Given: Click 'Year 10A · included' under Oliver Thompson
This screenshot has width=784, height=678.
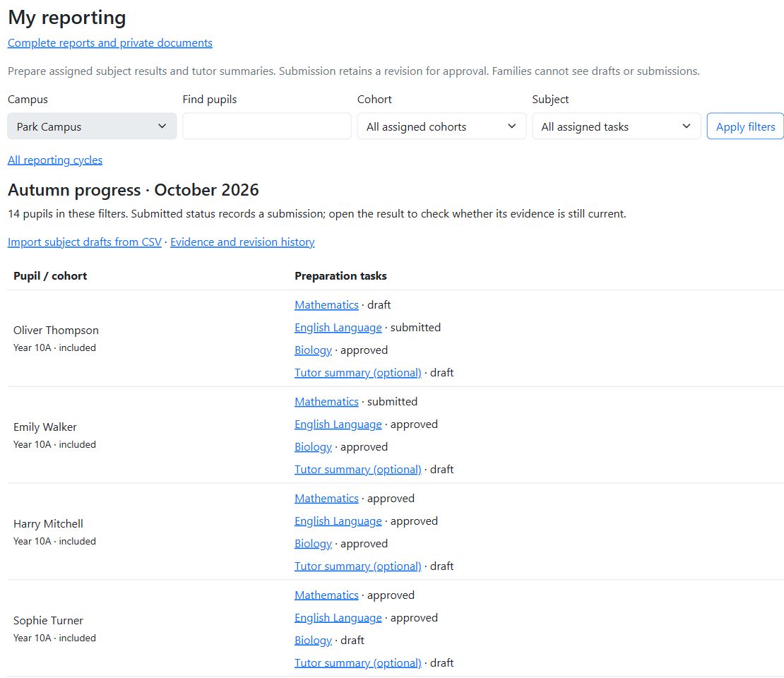Looking at the screenshot, I should 54,347.
